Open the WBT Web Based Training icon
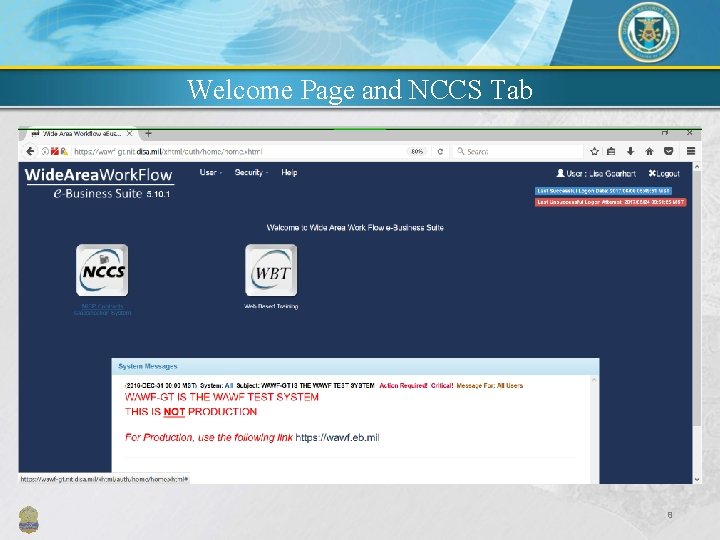The width and height of the screenshot is (720, 540). click(271, 270)
